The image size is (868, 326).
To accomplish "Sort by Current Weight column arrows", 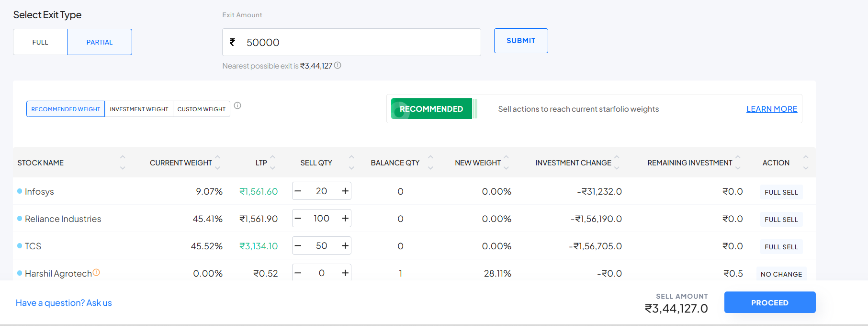I will (218, 163).
